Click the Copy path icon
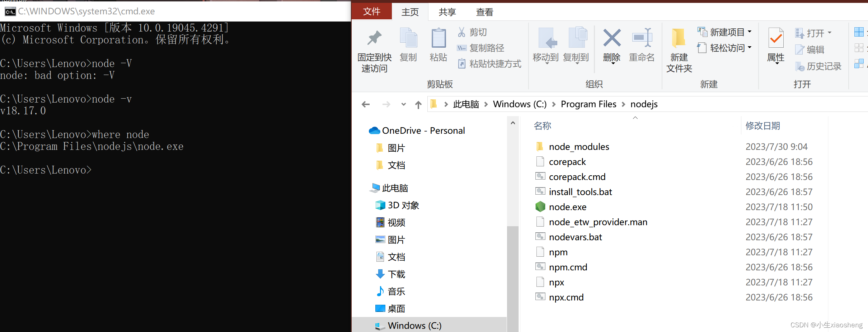This screenshot has height=332, width=868. point(461,48)
